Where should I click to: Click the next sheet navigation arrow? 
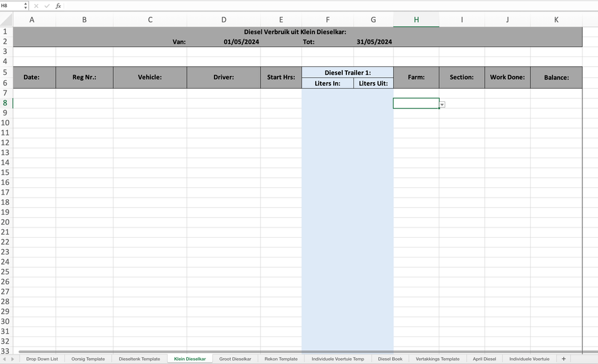pyautogui.click(x=13, y=359)
